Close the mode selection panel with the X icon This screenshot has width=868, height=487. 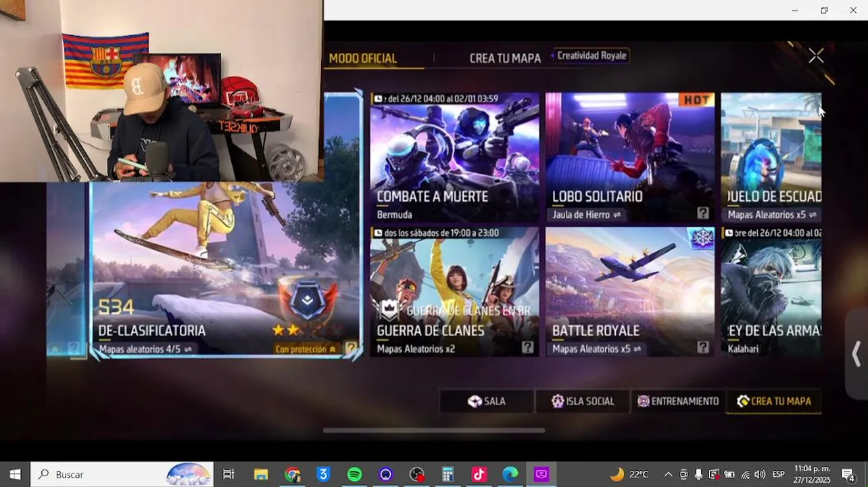tap(816, 56)
